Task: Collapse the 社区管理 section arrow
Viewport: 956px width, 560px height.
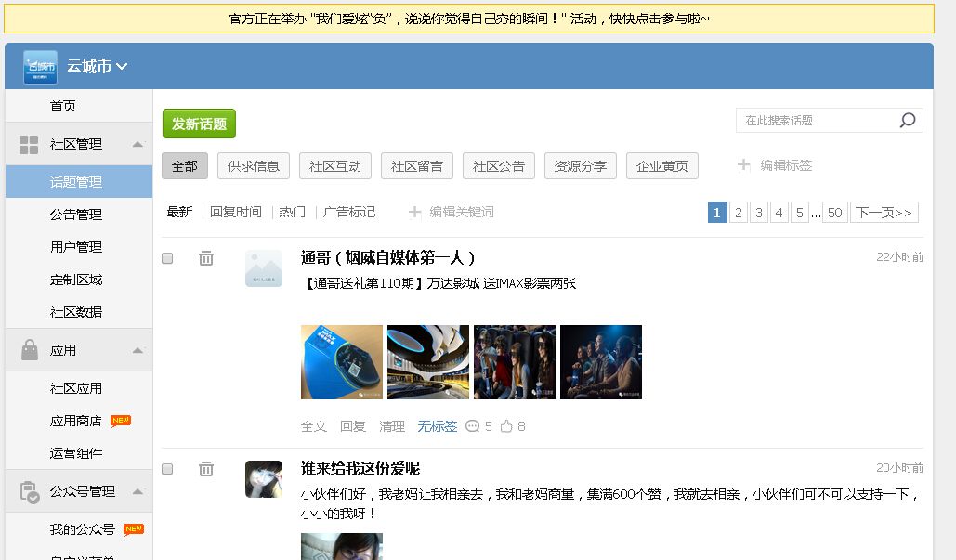Action: (x=138, y=145)
